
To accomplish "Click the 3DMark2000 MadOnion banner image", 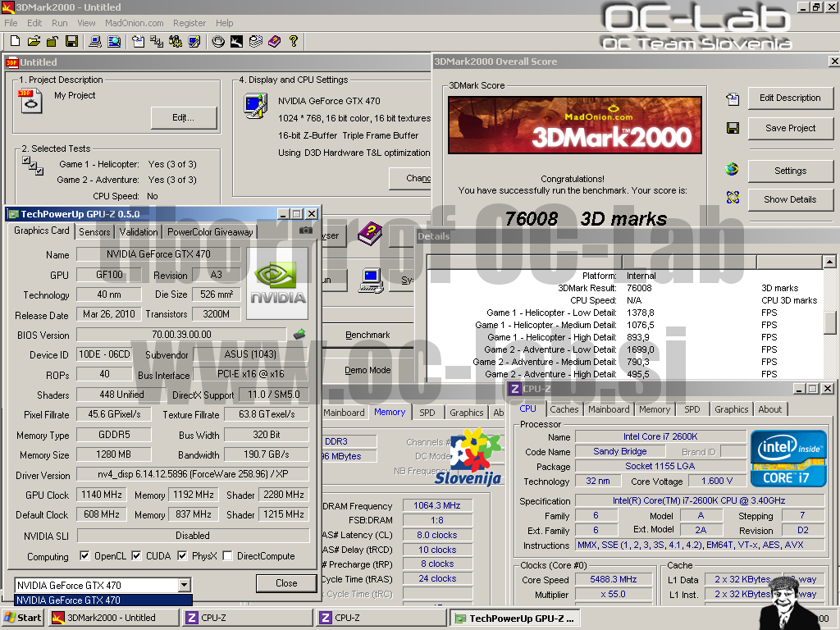I will point(574,125).
